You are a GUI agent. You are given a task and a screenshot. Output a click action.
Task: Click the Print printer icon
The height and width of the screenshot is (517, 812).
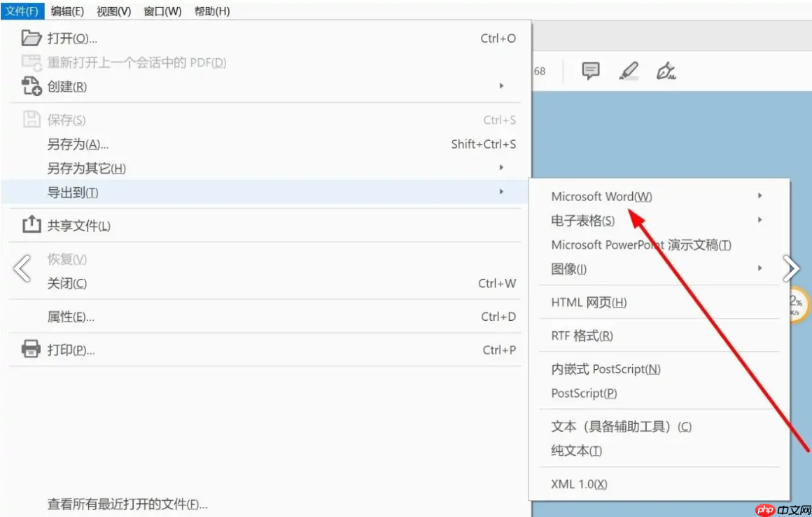tap(32, 349)
